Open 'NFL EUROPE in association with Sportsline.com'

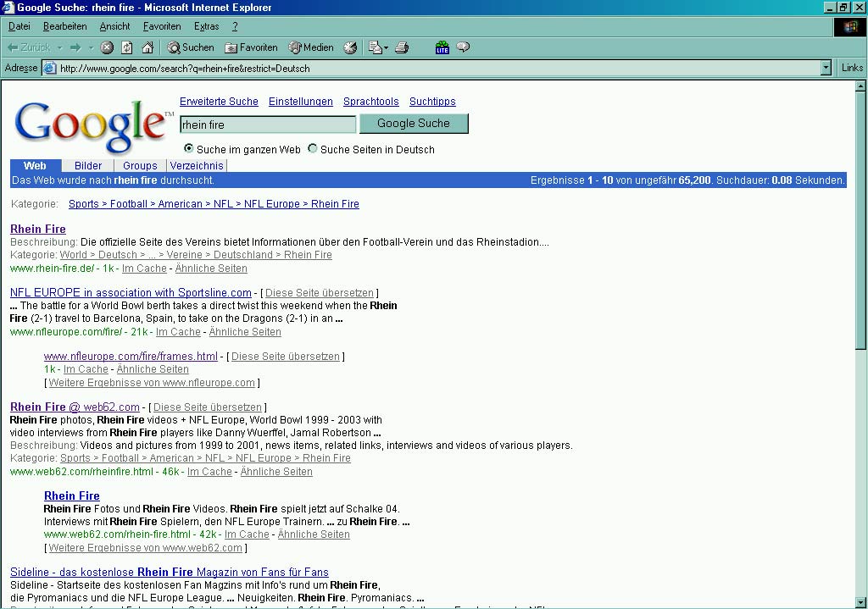click(x=131, y=292)
